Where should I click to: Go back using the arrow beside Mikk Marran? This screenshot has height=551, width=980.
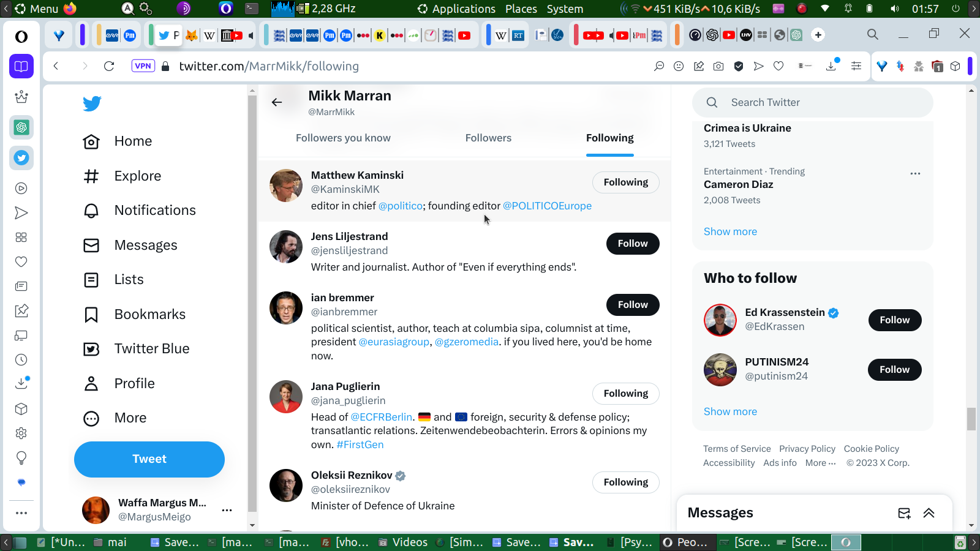(277, 102)
